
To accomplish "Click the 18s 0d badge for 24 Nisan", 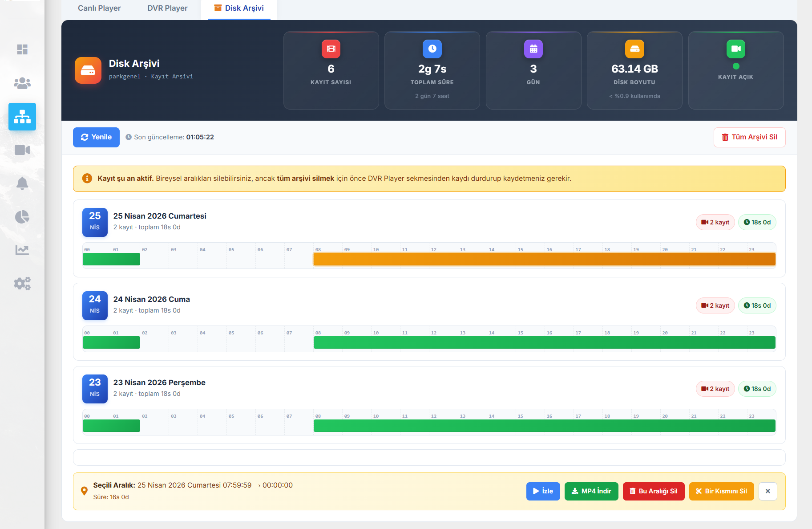I will [757, 305].
